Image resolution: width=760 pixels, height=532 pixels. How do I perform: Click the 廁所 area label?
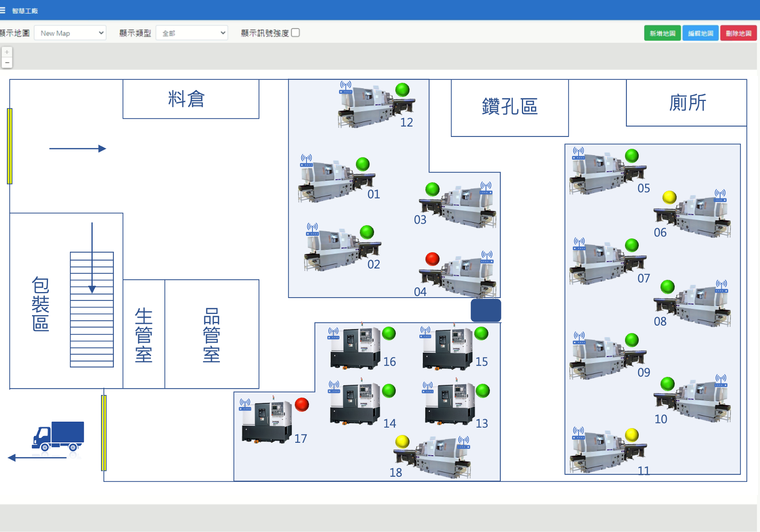tap(688, 103)
